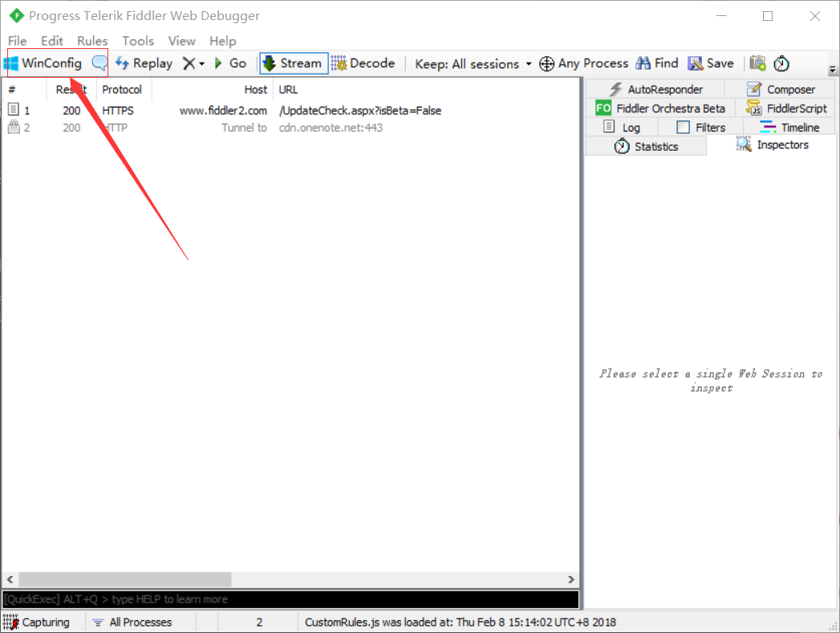840x633 pixels.
Task: Replay the selected sessions
Action: [x=144, y=63]
